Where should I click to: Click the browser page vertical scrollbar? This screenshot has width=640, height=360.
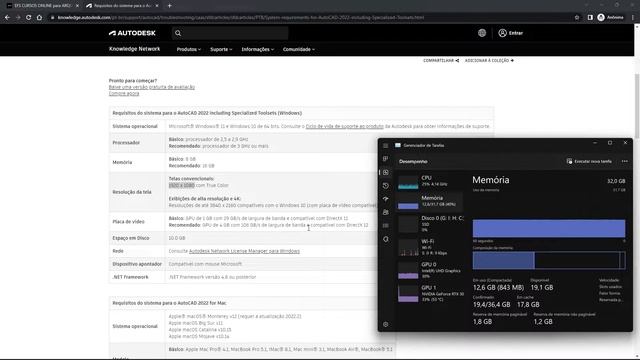coord(637,106)
